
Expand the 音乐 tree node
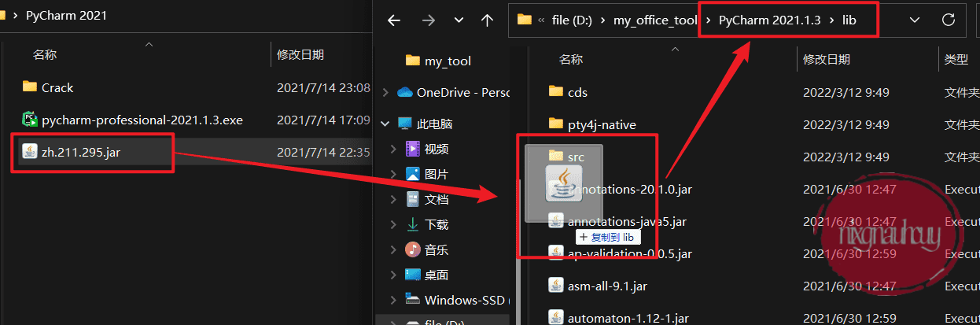tap(393, 249)
